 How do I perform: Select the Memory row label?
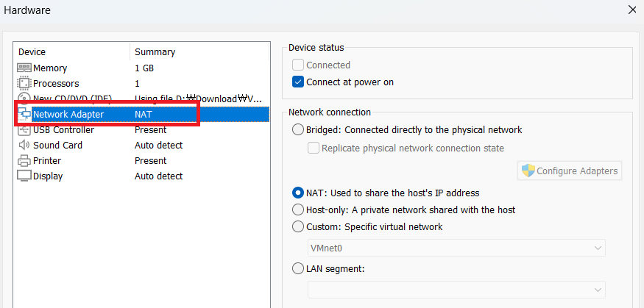point(50,68)
